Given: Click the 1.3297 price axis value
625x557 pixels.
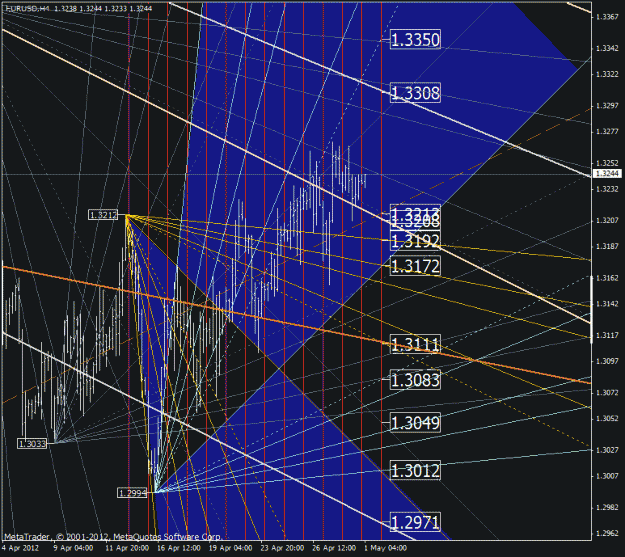Looking at the screenshot, I should tap(607, 106).
